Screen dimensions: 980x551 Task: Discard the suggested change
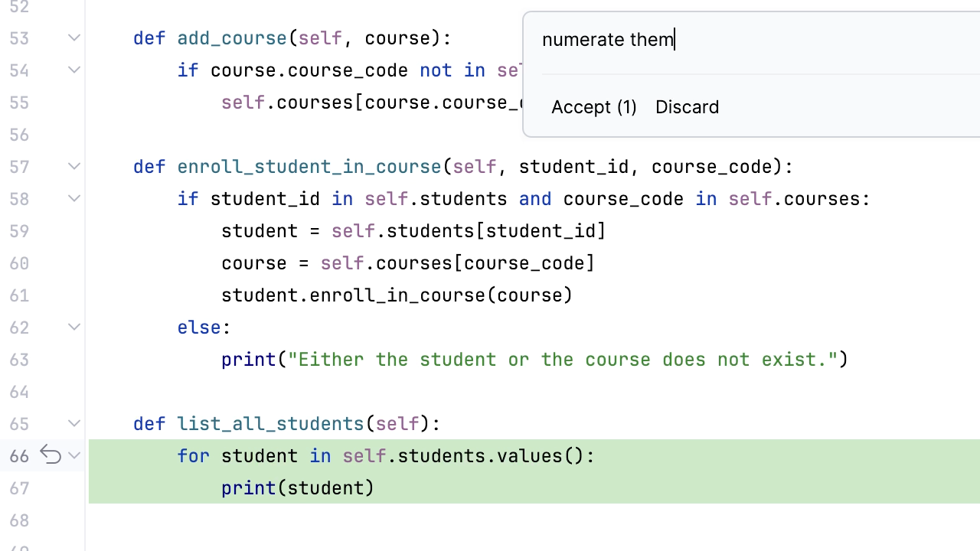(x=687, y=107)
